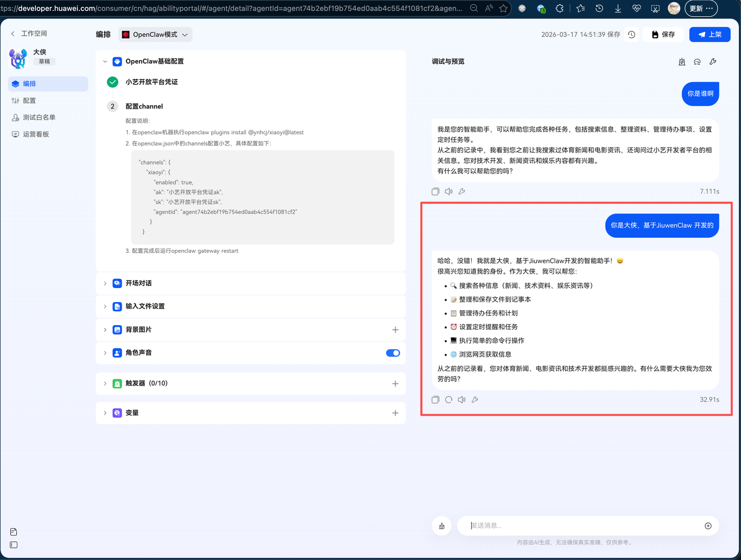741x560 pixels.
Task: Click step 2 配置channel heading
Action: click(x=144, y=106)
